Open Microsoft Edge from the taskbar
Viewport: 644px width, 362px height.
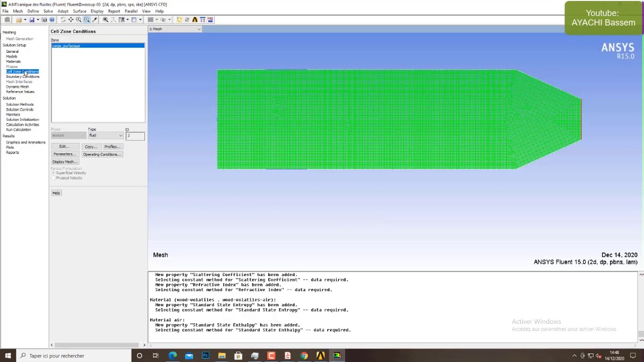(x=173, y=355)
